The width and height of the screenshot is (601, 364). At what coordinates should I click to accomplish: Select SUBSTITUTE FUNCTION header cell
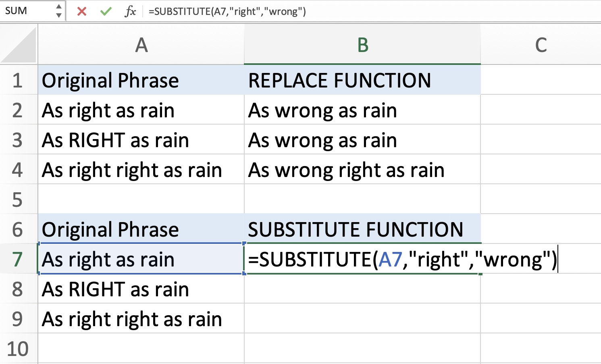pos(362,229)
